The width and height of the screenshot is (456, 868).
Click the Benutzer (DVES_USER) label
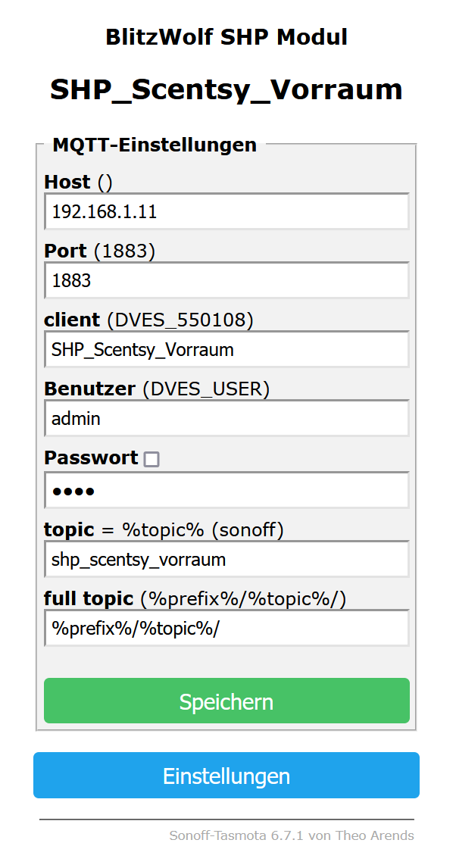[x=157, y=389]
